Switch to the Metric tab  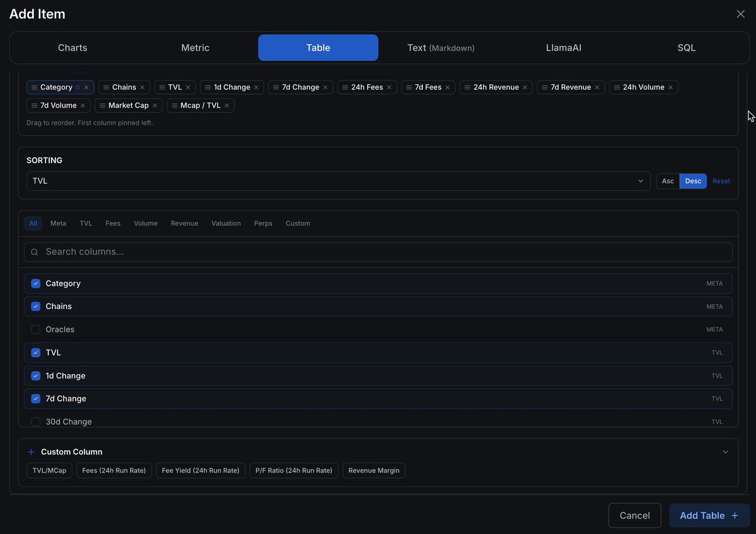(195, 48)
